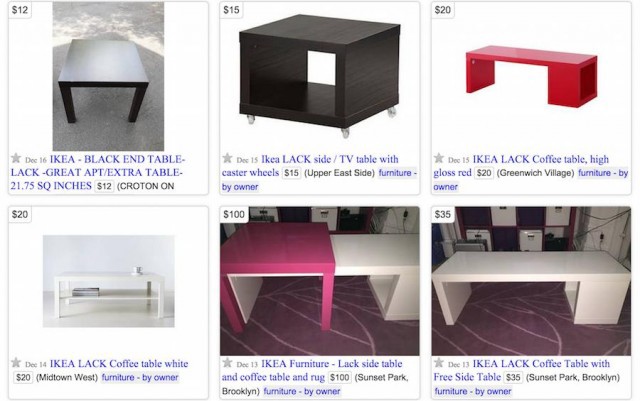The image size is (640, 401).
Task: Select furniture - by owner under Midtown West listing
Action: 140,377
